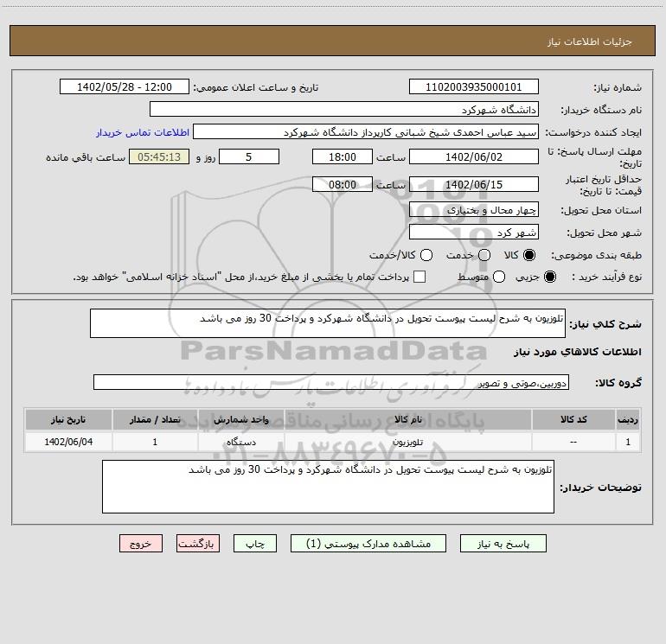Click the 'نام کالا' column header

coord(407,419)
